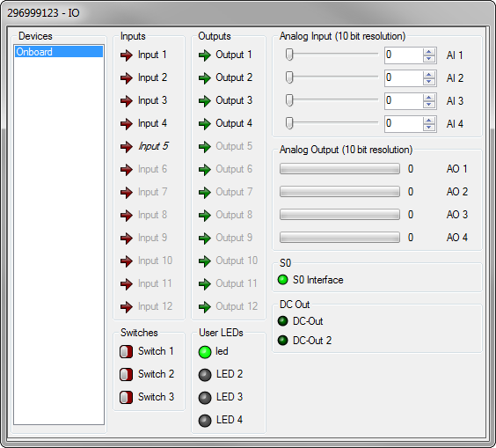Click the AI 1 slider handle

point(289,55)
